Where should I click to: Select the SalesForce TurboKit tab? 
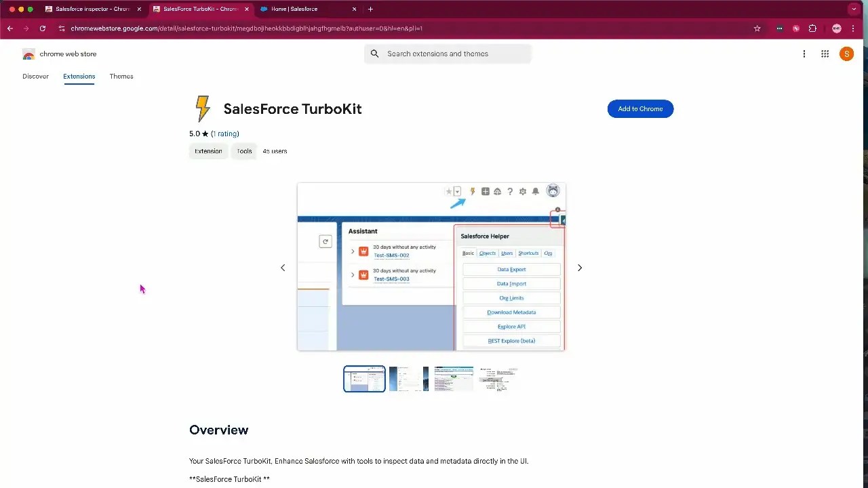[x=201, y=9]
